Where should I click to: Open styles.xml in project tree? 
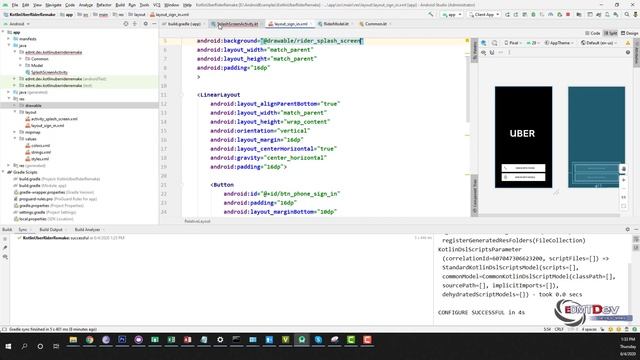[x=40, y=159]
